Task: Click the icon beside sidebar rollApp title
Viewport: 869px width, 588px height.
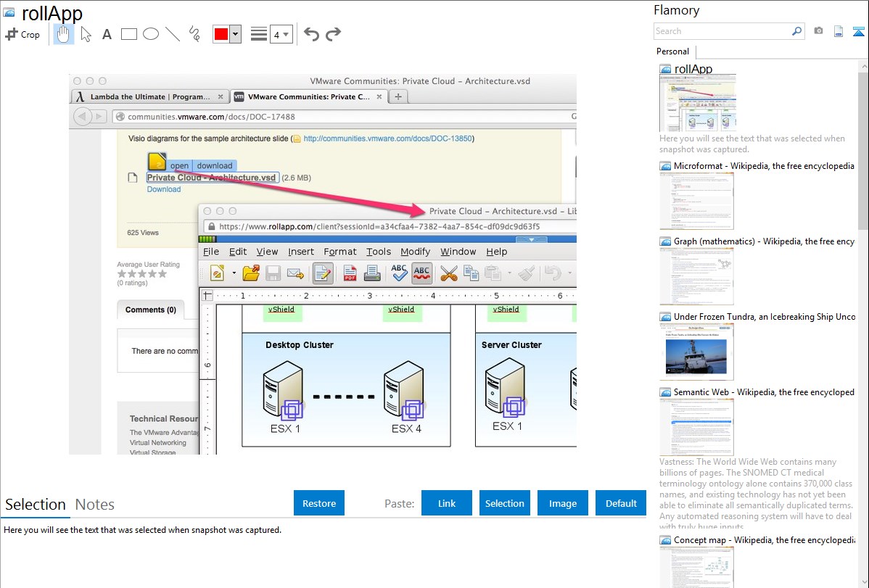Action: [665, 69]
